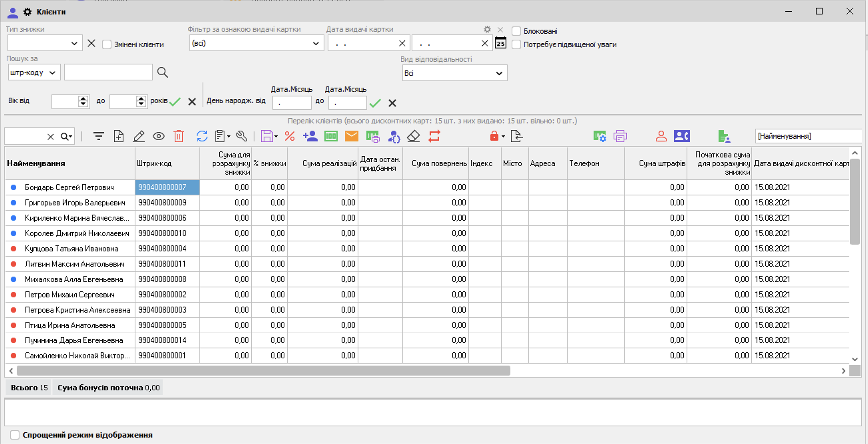This screenshot has width=868, height=444.
Task: Refresh the client list with the blue arrows icon
Action: pyautogui.click(x=202, y=136)
